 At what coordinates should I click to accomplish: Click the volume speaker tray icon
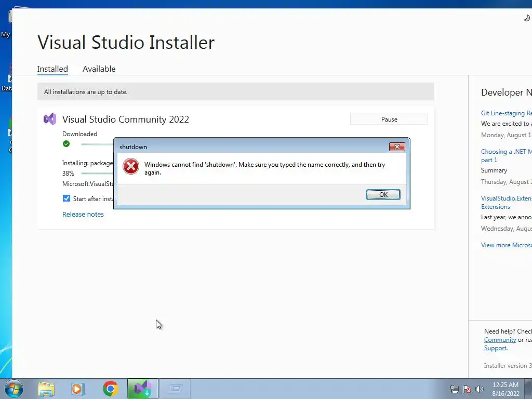click(479, 389)
